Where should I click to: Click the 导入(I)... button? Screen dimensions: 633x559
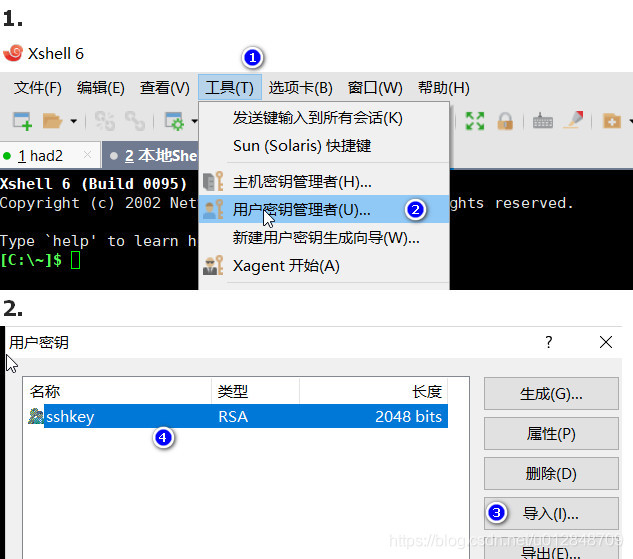point(551,513)
